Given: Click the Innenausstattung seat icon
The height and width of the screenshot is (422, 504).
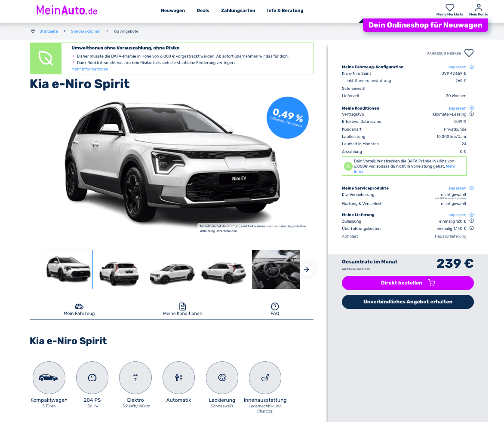Looking at the screenshot, I should [265, 378].
